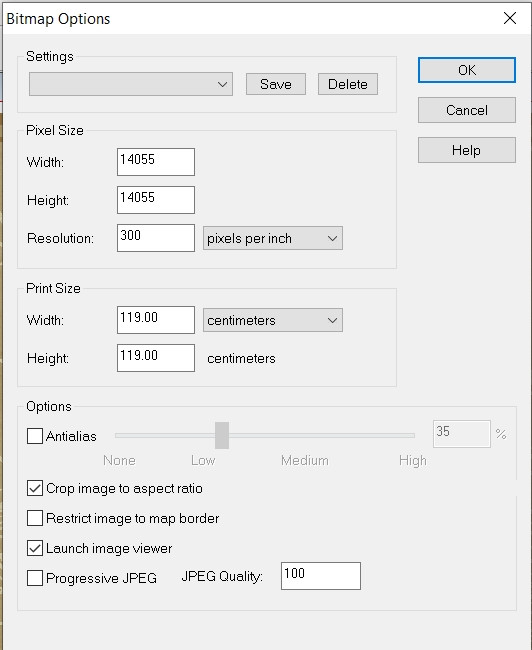Click the Save settings button
Image resolution: width=532 pixels, height=650 pixels.
tap(276, 84)
